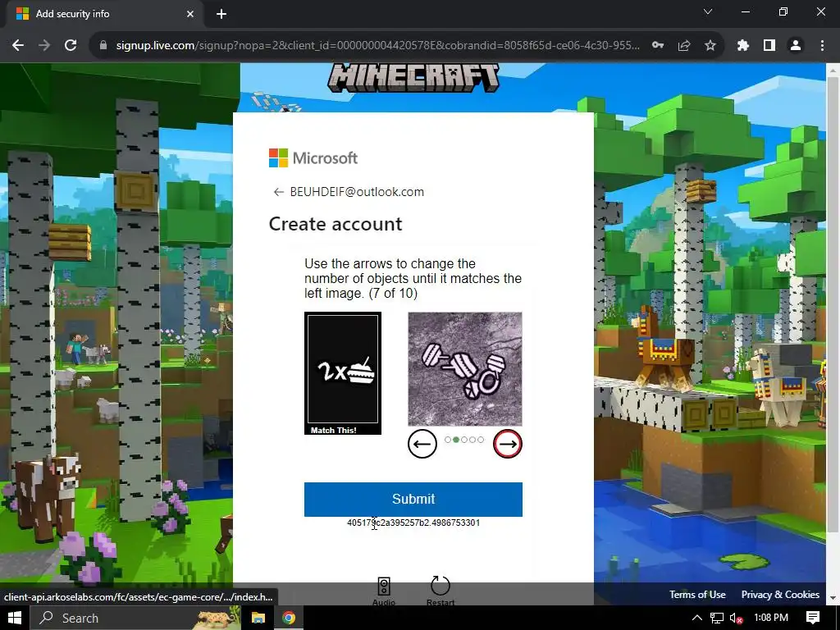Open saved passwords key icon
The width and height of the screenshot is (840, 630).
(x=658, y=46)
